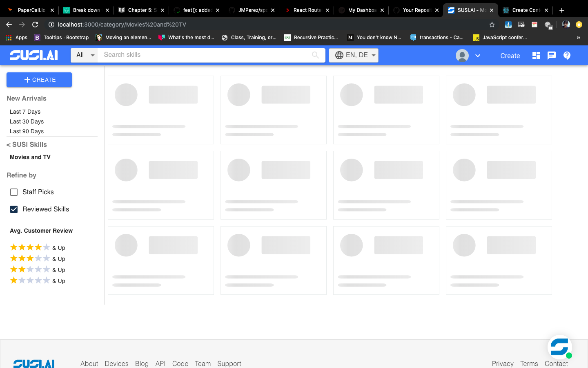This screenshot has width=588, height=368.
Task: Click the search magnifier icon
Action: click(315, 55)
